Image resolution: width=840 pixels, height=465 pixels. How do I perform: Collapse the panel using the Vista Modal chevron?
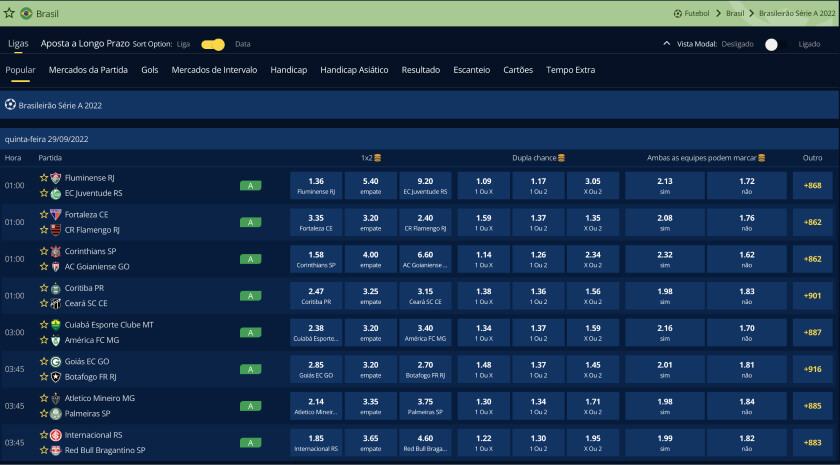pyautogui.click(x=666, y=43)
